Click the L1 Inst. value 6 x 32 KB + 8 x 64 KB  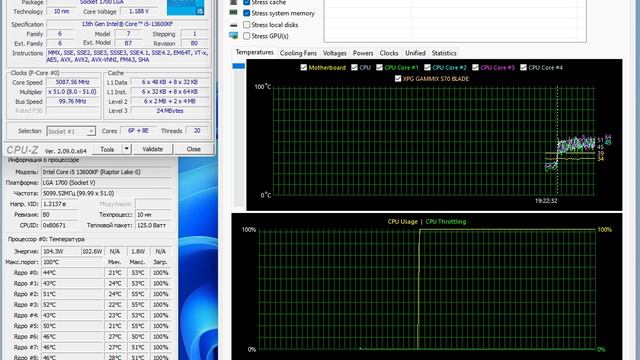pos(170,92)
